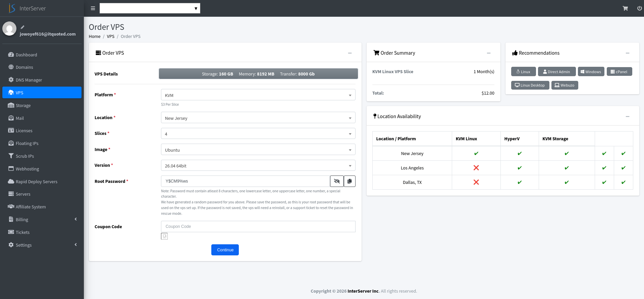Open the Location dropdown

[x=258, y=118]
